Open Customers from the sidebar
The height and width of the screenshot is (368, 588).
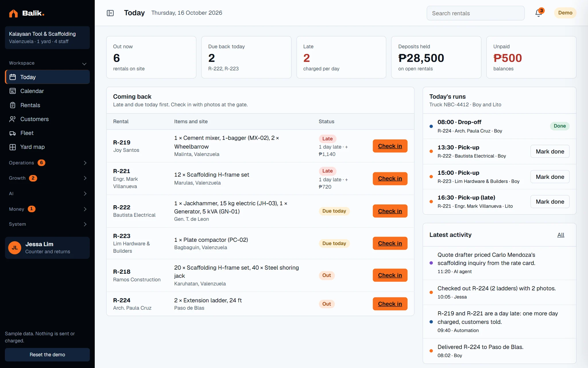coord(47,119)
